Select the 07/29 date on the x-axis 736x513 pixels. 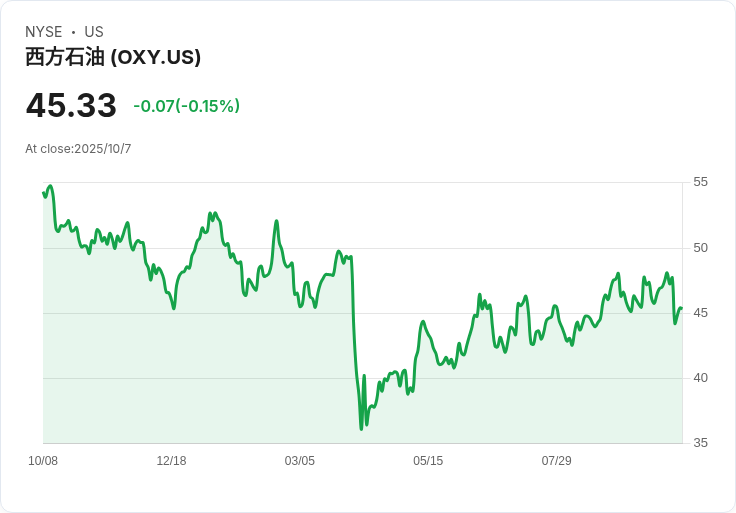556,461
